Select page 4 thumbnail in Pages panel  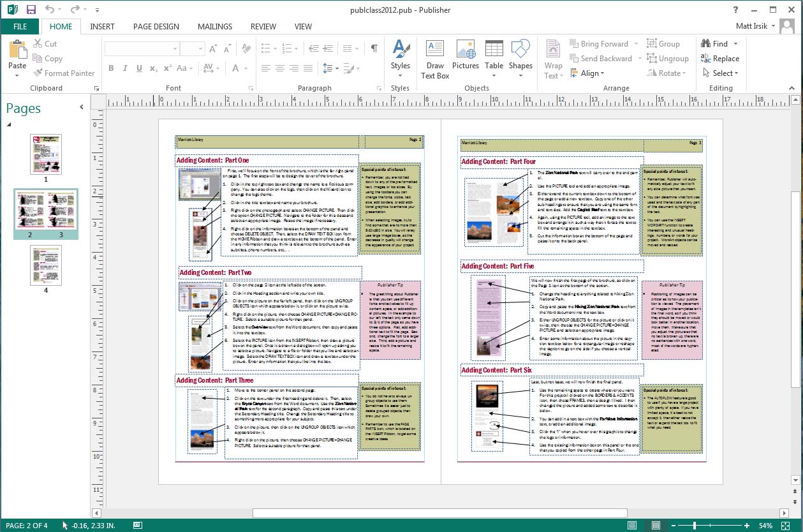45,265
